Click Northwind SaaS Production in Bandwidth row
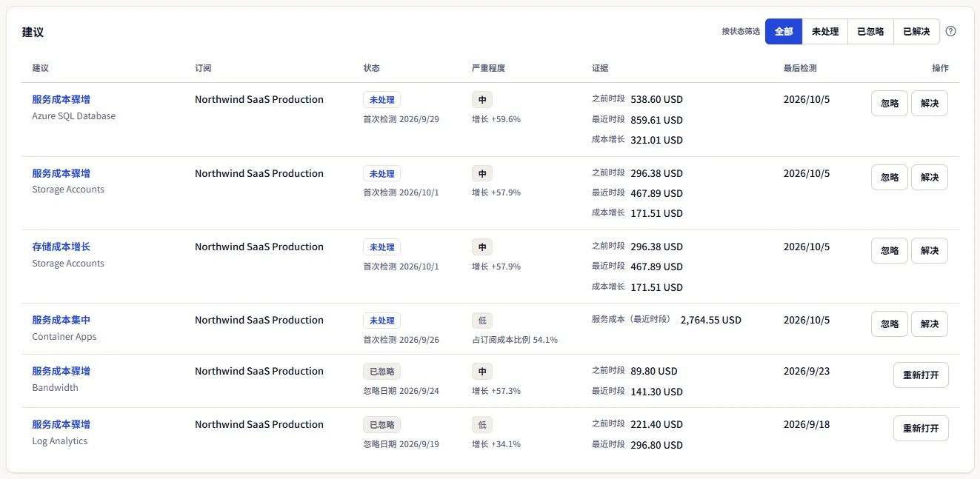The image size is (980, 479). tap(259, 371)
